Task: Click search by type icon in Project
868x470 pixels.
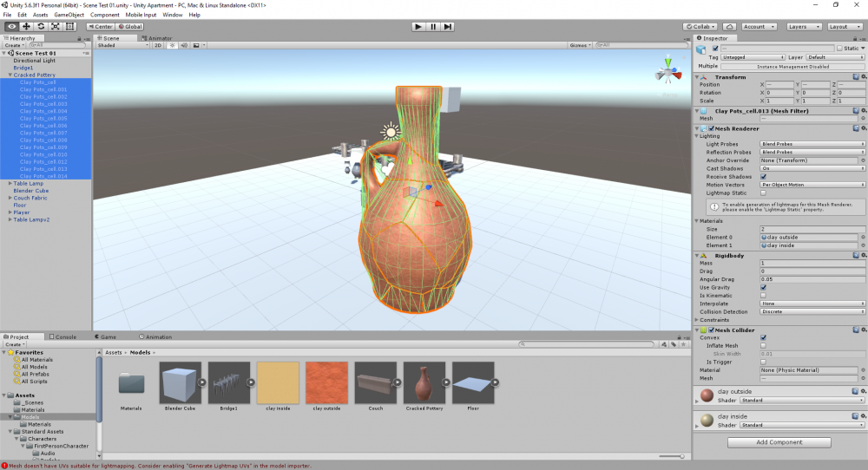Action: [664, 344]
